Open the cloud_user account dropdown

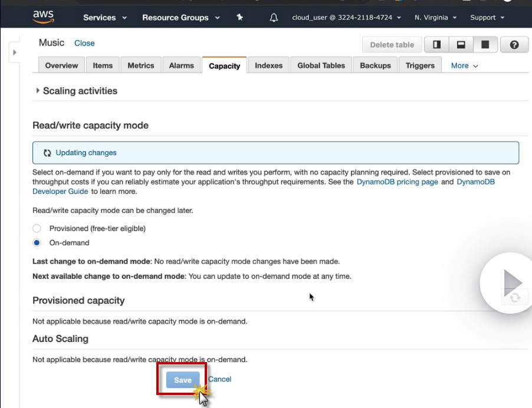point(346,18)
